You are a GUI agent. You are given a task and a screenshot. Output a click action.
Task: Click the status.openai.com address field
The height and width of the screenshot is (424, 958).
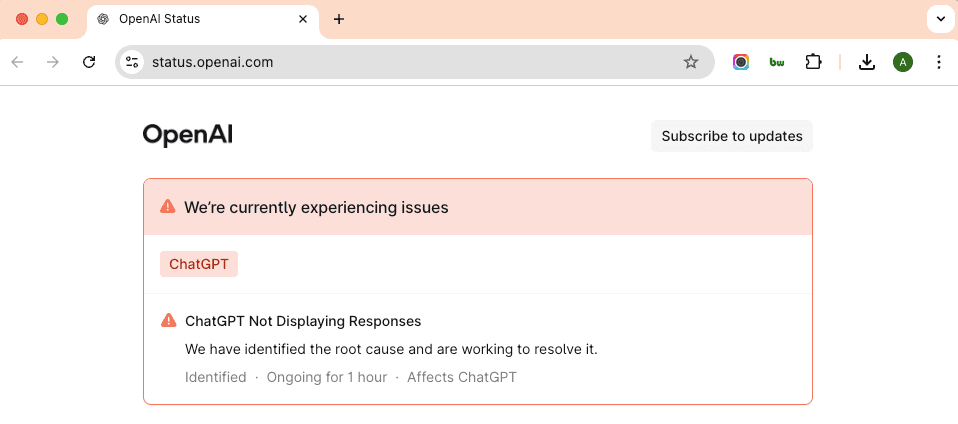tap(415, 62)
